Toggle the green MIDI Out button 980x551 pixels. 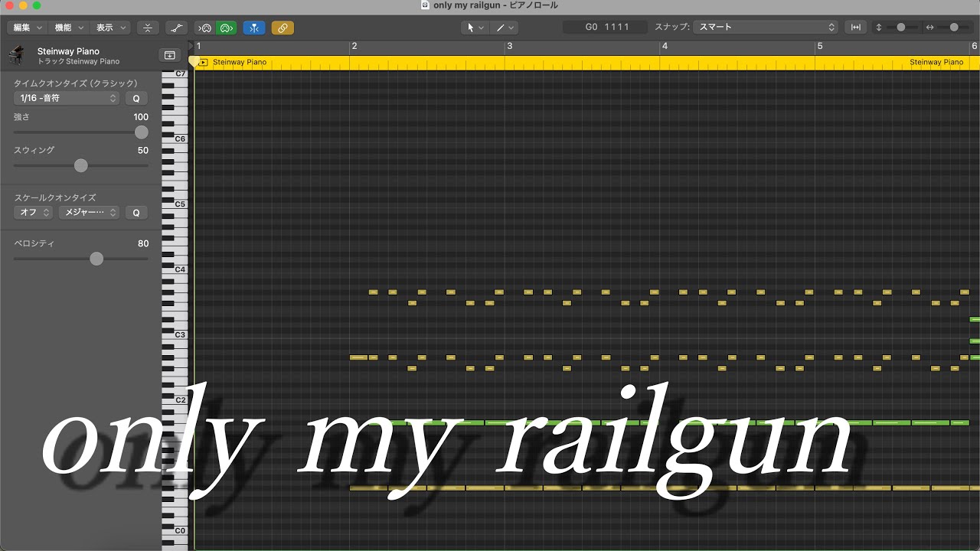[226, 28]
